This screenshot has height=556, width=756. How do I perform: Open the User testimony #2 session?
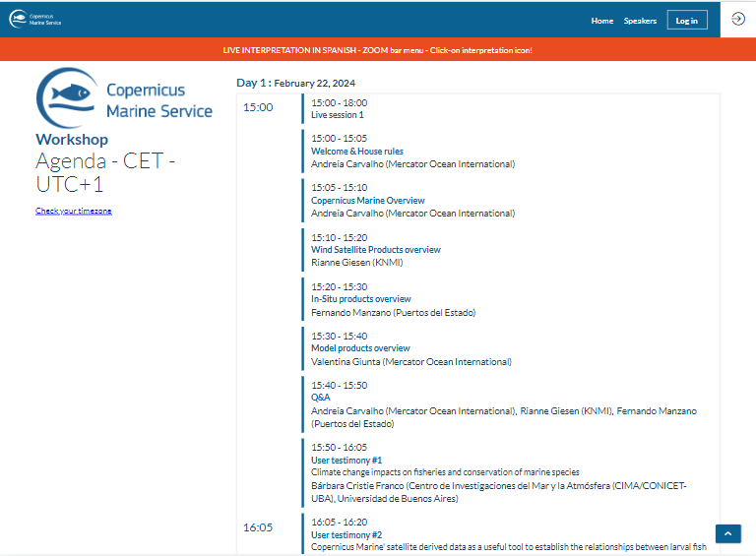point(346,534)
